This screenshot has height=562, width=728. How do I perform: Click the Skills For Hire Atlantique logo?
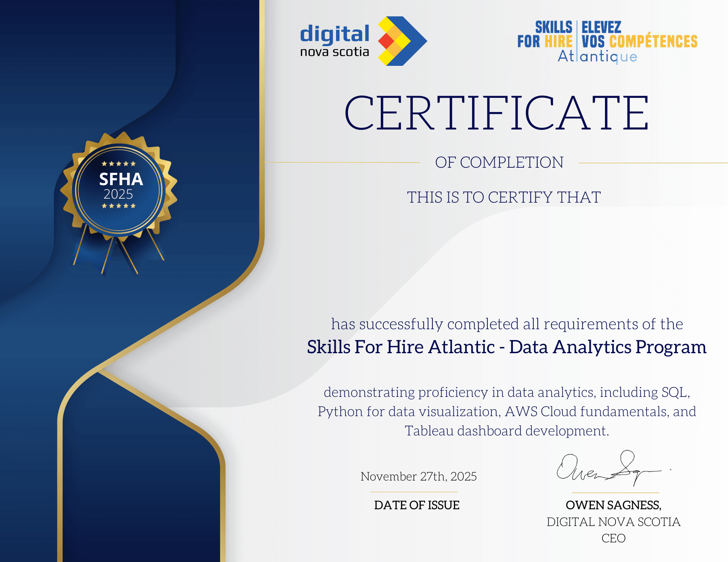click(608, 42)
